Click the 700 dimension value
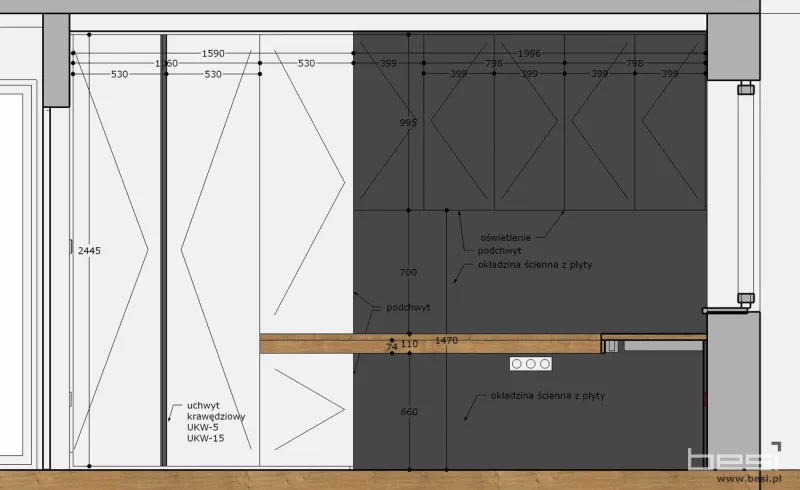Image resolution: width=800 pixels, height=490 pixels. pyautogui.click(x=408, y=273)
